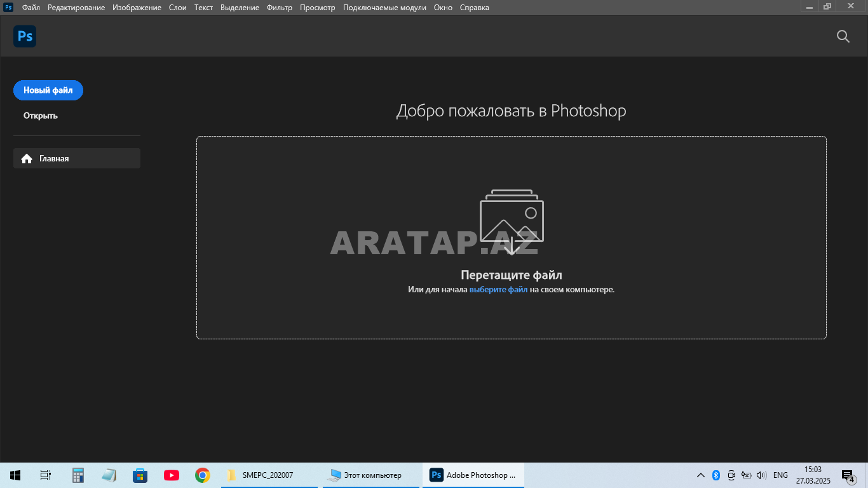Open the Просмотр menu
The image size is (868, 488).
coord(318,8)
